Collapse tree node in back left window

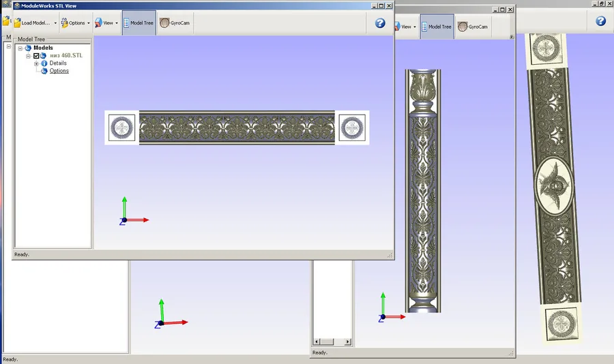point(9,46)
